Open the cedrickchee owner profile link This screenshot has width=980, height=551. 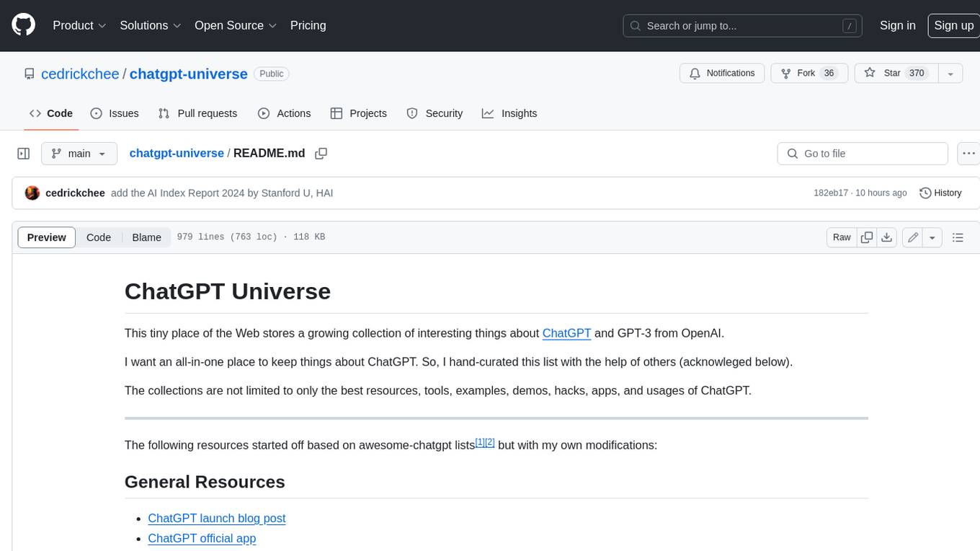tap(80, 74)
